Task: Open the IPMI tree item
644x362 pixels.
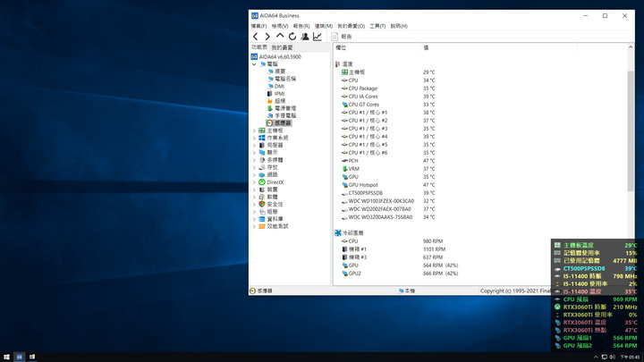Action: [x=275, y=94]
